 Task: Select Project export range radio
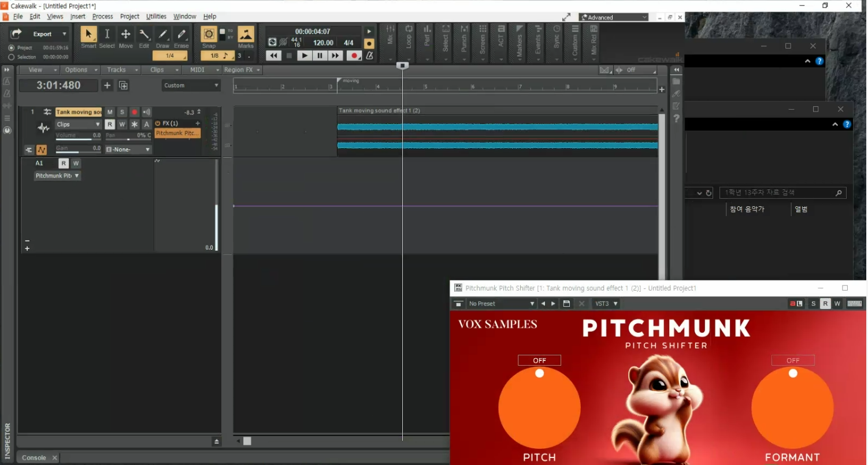[x=12, y=48]
